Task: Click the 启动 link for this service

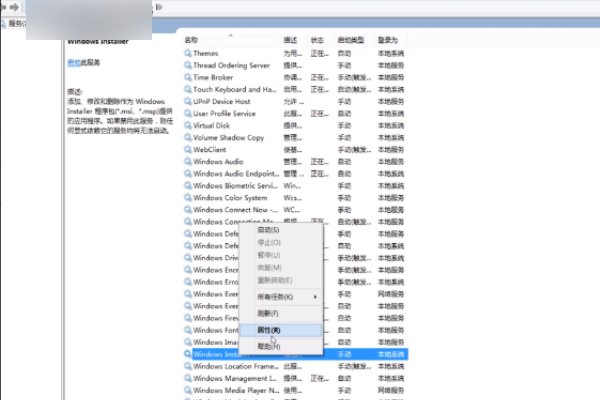Action: tap(74, 62)
